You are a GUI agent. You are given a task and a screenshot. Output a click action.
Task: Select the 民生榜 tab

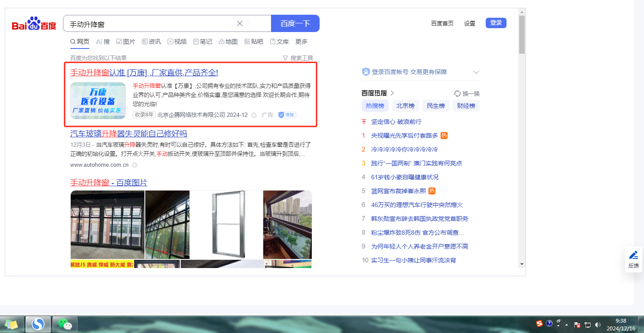tap(436, 106)
